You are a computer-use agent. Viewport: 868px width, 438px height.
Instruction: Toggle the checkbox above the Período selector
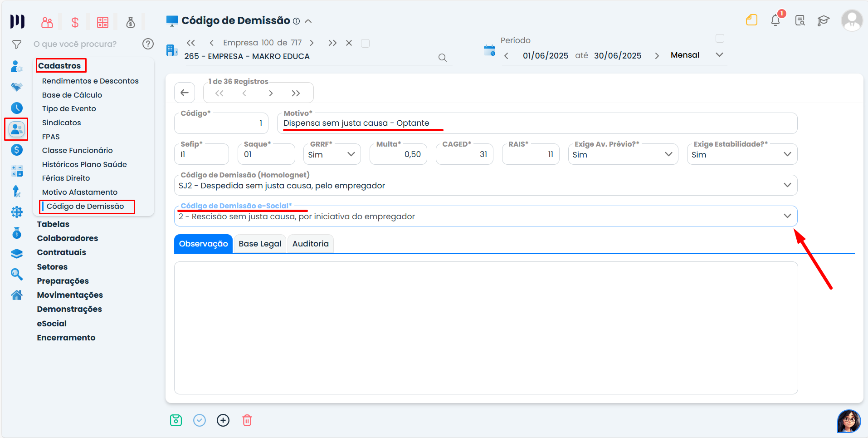[x=720, y=39]
